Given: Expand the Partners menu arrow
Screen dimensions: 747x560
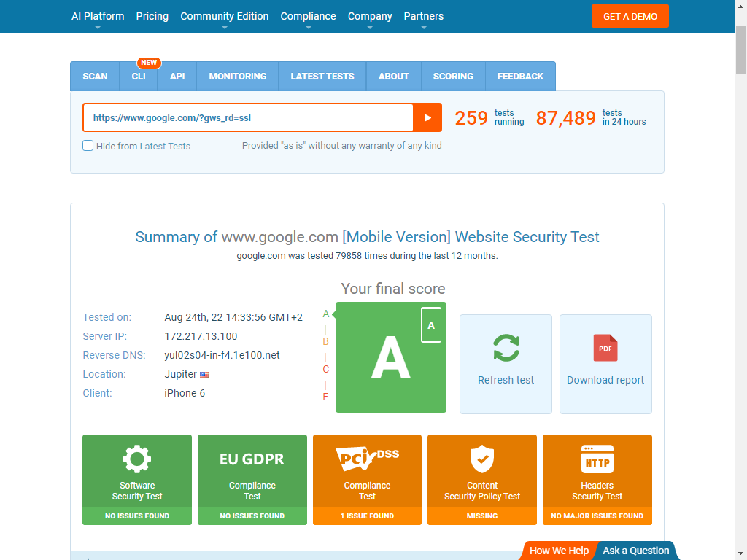Looking at the screenshot, I should click(x=424, y=28).
